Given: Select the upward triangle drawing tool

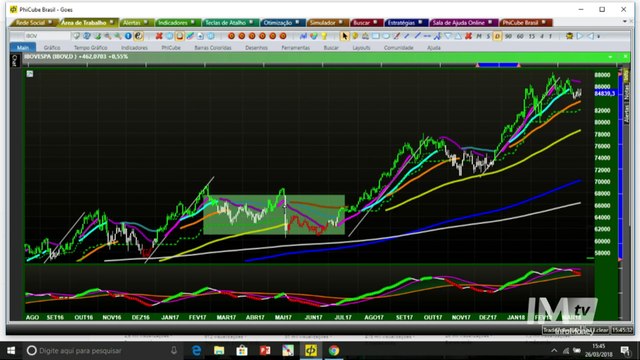Looking at the screenshot, I should click(458, 36).
